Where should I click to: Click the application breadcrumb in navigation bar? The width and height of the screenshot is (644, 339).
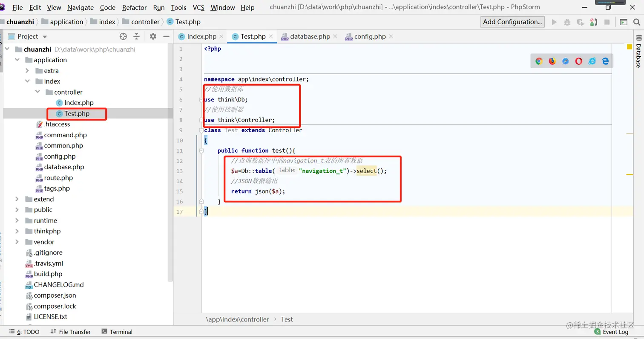63,22
